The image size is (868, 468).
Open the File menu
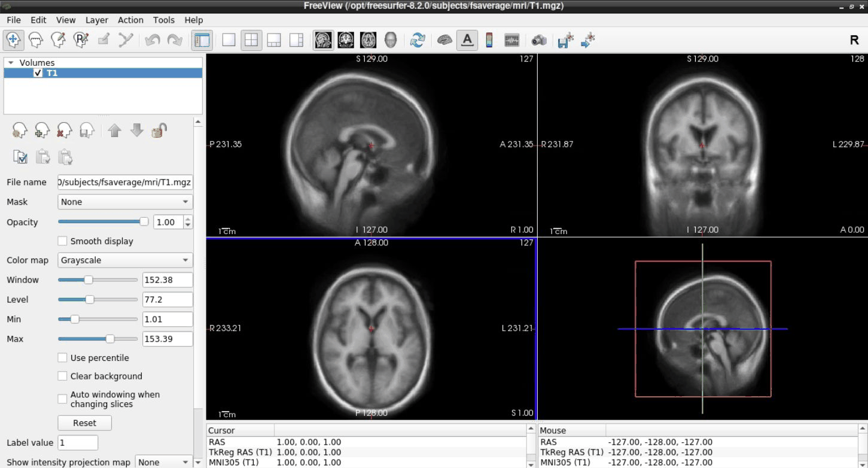13,20
